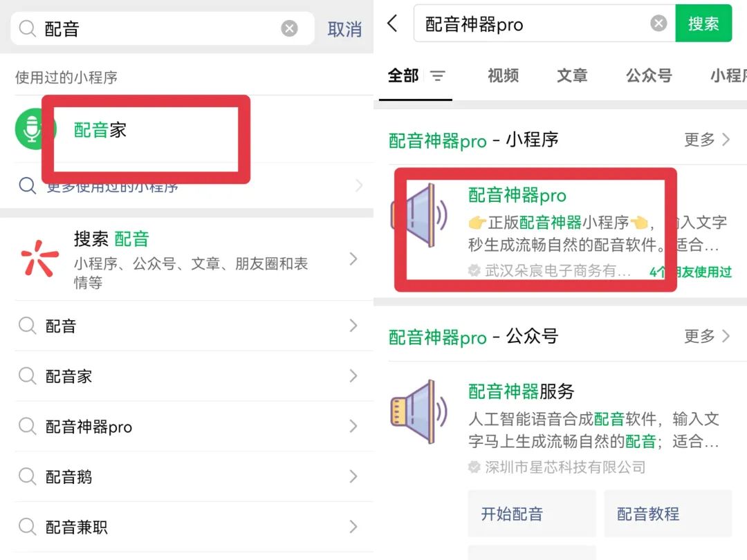This screenshot has height=560, width=747.
Task: Open the 配音教程 button
Action: [x=668, y=513]
